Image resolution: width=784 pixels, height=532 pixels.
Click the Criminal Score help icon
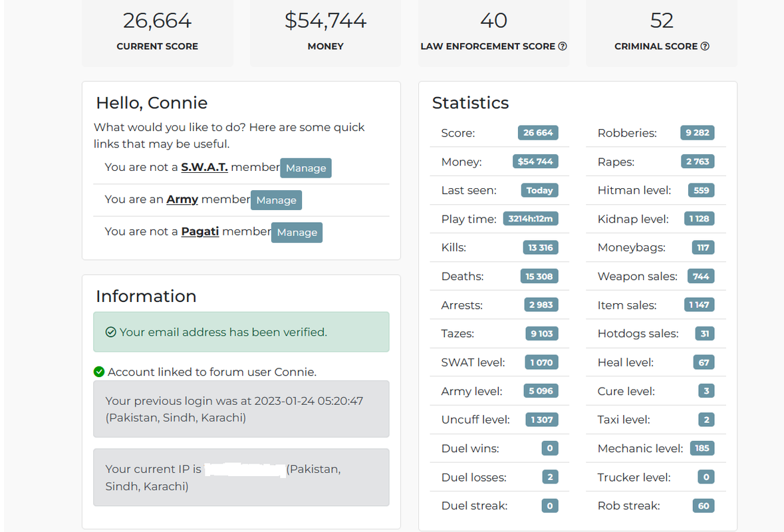705,46
